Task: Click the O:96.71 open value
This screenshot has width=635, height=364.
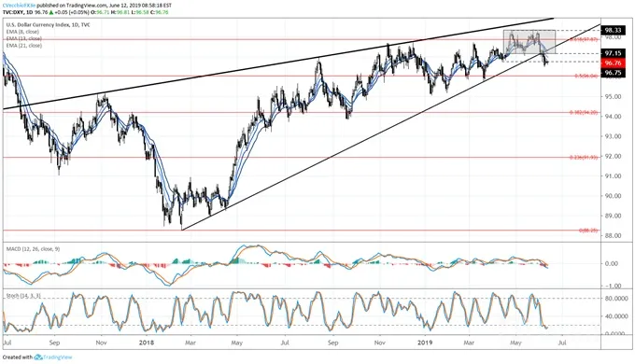Action: click(x=100, y=12)
